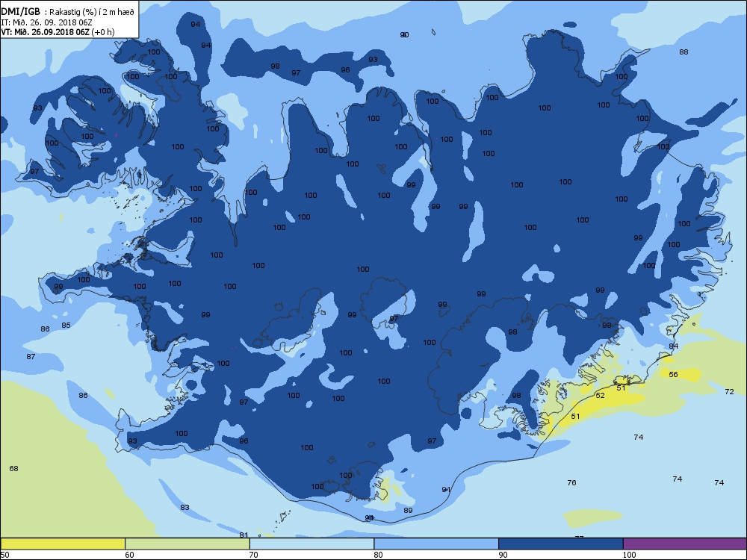
Task: Click the humidity value 52 in the yellow area
Action: [x=601, y=395]
